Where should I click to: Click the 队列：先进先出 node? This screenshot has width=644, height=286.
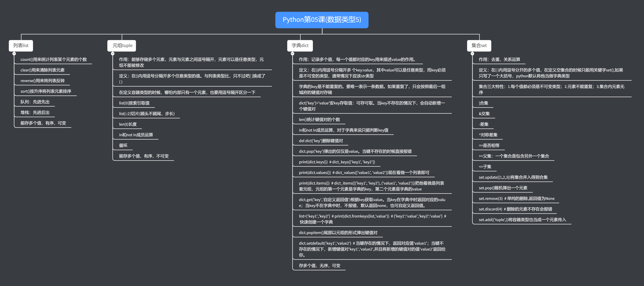point(35,102)
